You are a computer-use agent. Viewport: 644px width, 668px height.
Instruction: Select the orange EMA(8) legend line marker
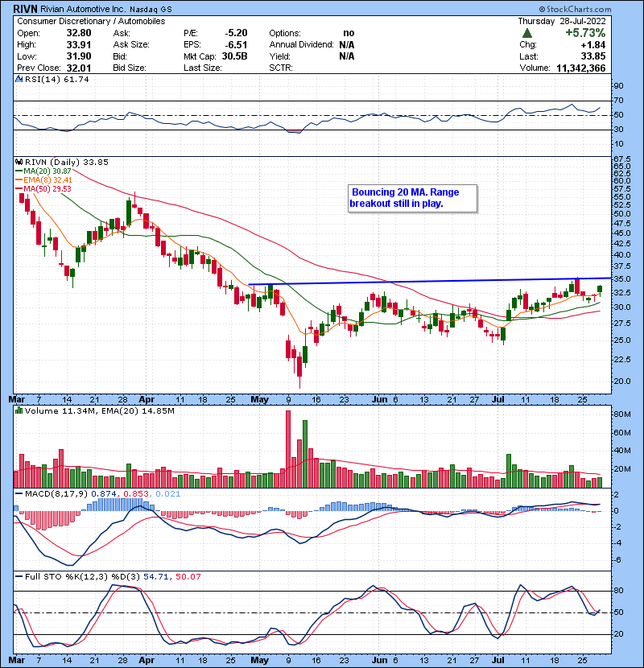click(19, 180)
